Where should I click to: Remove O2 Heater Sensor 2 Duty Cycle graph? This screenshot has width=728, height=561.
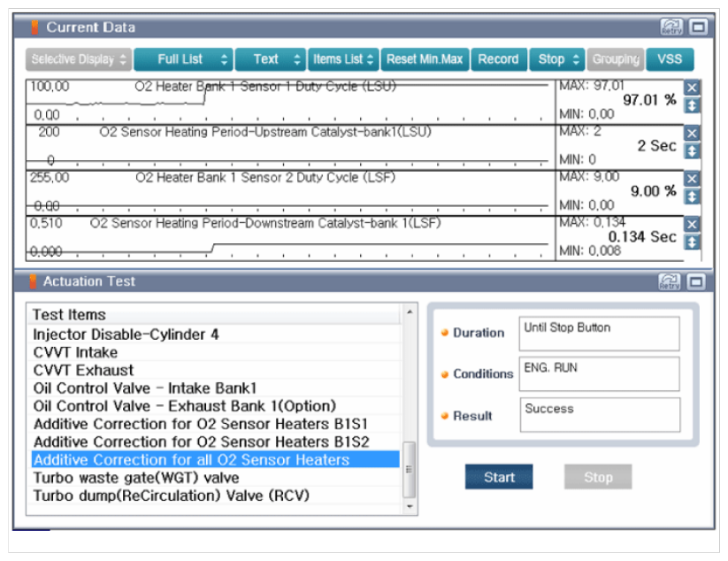[x=693, y=179]
